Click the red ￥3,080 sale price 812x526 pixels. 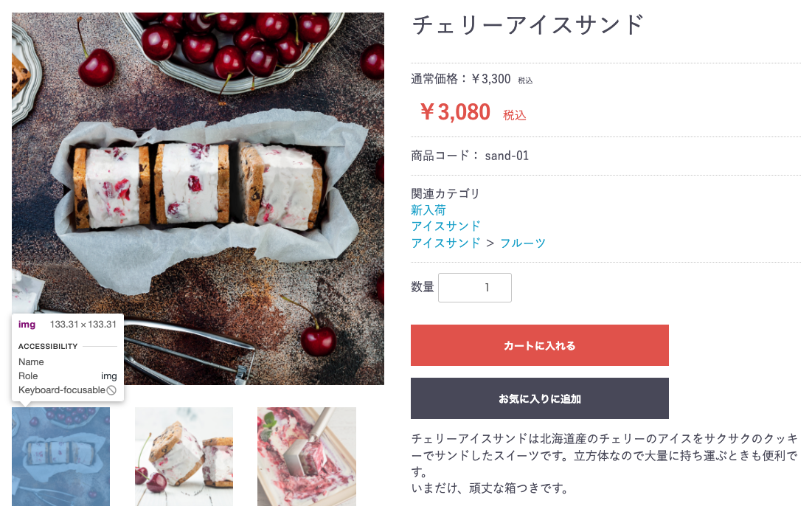click(x=454, y=112)
